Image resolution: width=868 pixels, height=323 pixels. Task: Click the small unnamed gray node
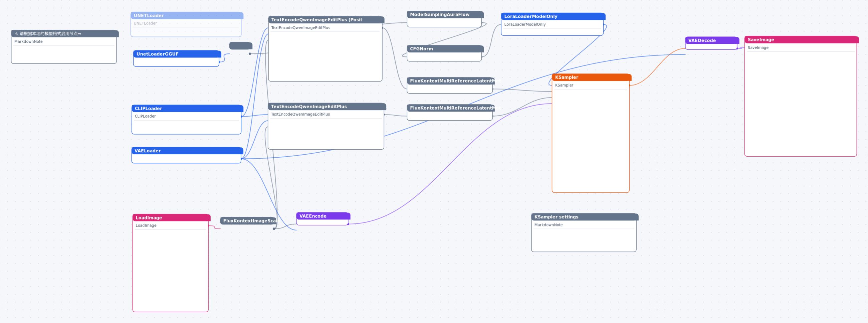[x=241, y=46]
